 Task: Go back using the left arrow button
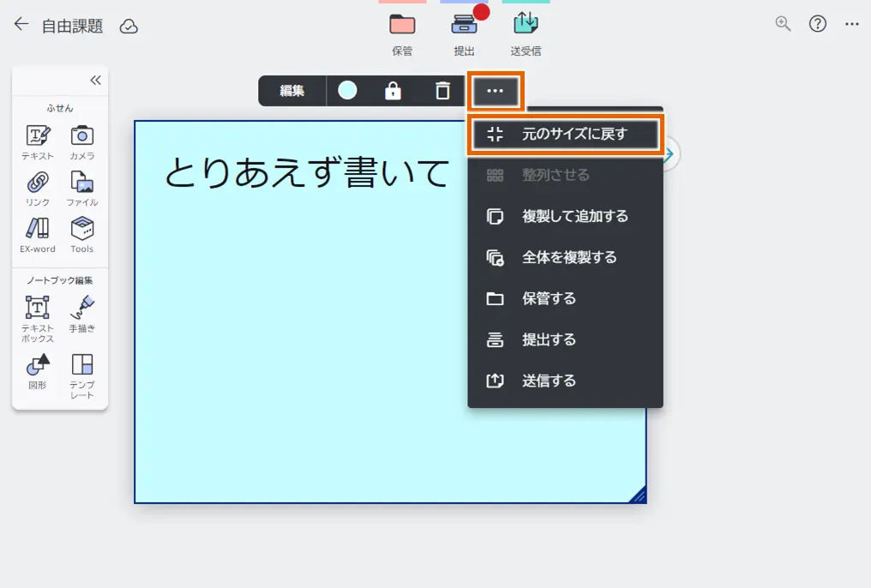pyautogui.click(x=20, y=24)
